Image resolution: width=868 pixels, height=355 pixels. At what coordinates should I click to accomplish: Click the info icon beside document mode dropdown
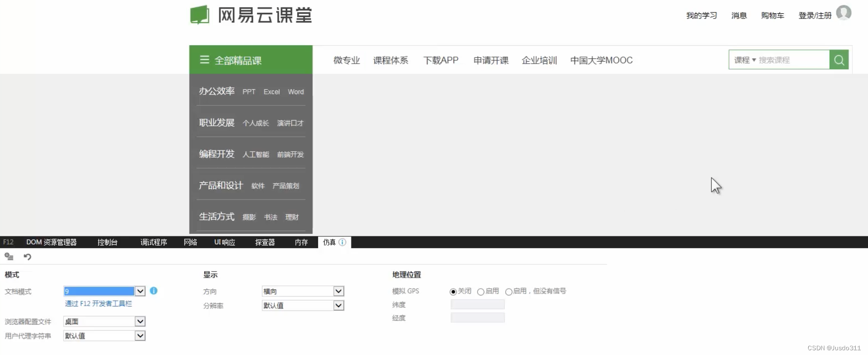[x=154, y=290]
